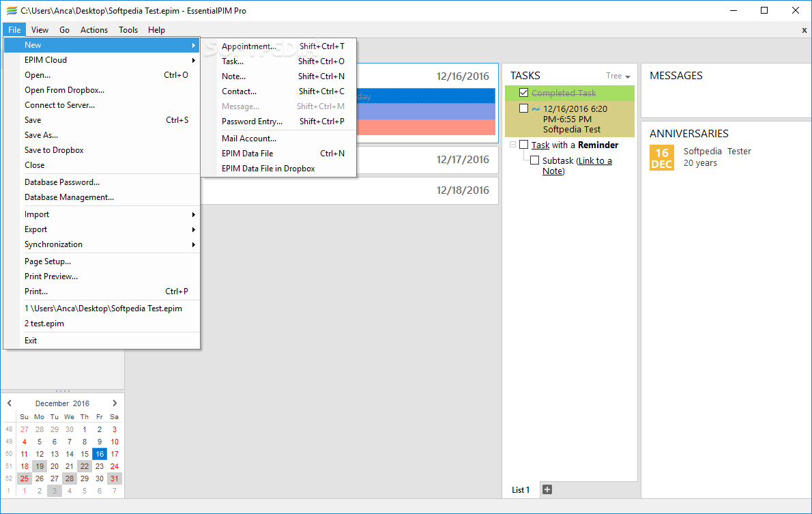Screen dimensions: 812x514
Task: Click the Softpedia Tester anniversary entry
Action: [717, 157]
